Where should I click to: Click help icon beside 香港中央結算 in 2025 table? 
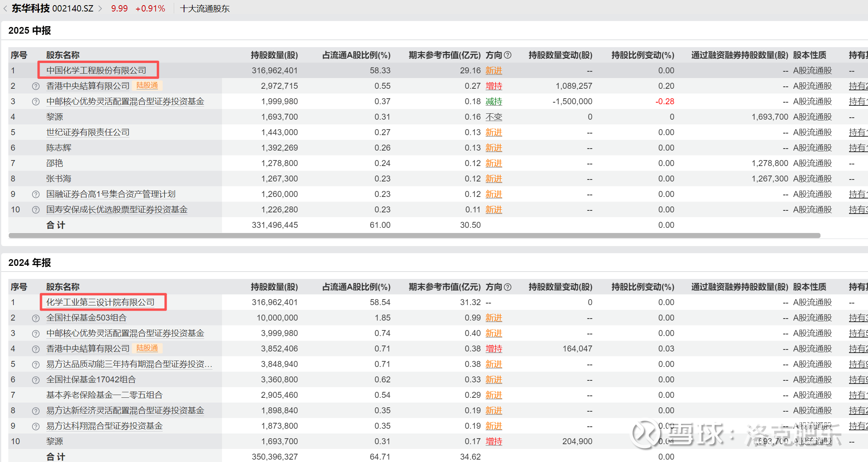pyautogui.click(x=36, y=86)
